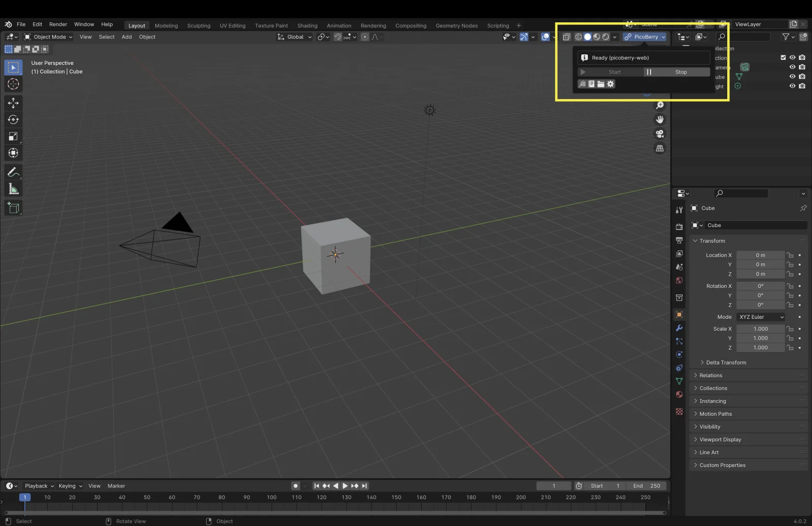Viewport: 812px width, 526px height.
Task: Click the folder icon in PicoBerry popup
Action: click(601, 84)
